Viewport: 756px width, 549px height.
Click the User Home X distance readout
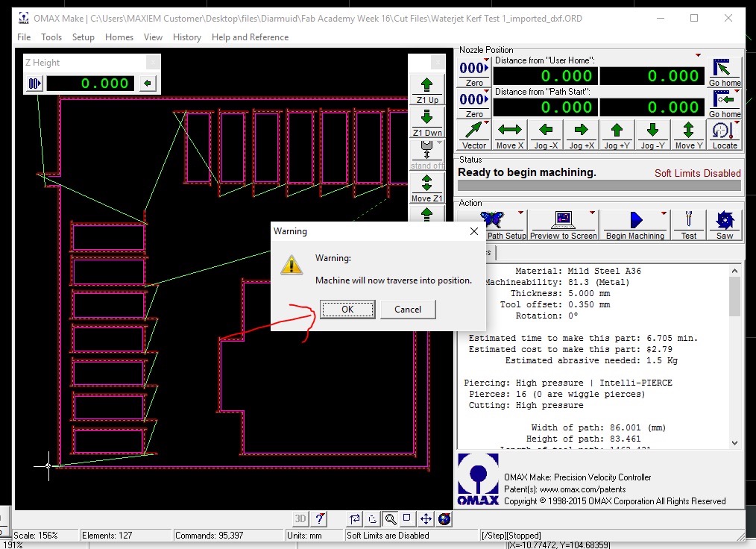[x=545, y=76]
